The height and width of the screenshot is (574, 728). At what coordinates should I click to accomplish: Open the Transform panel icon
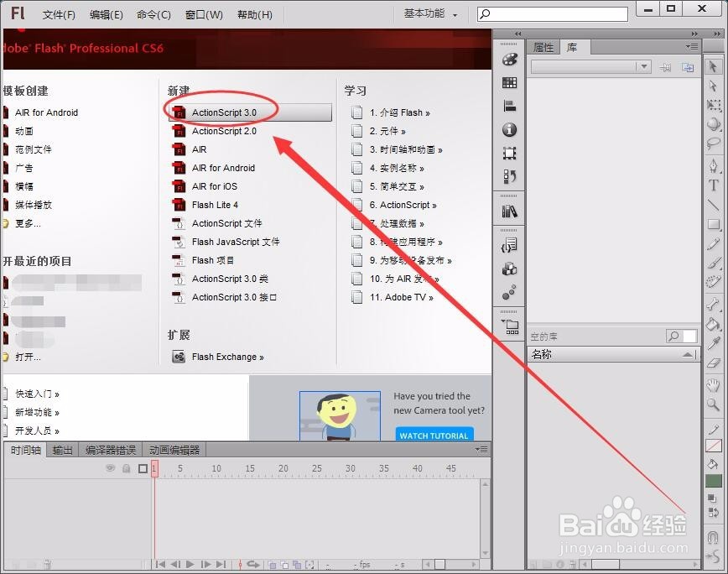[x=509, y=153]
